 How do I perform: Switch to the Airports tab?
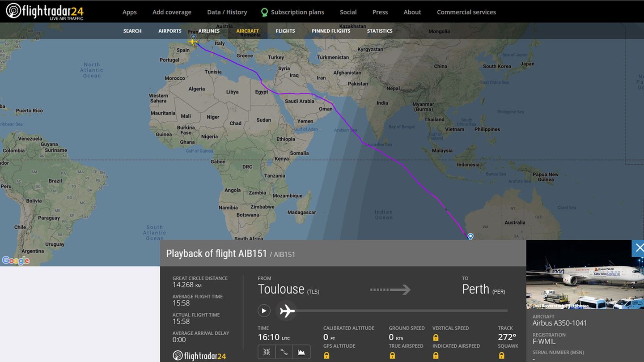click(170, 31)
